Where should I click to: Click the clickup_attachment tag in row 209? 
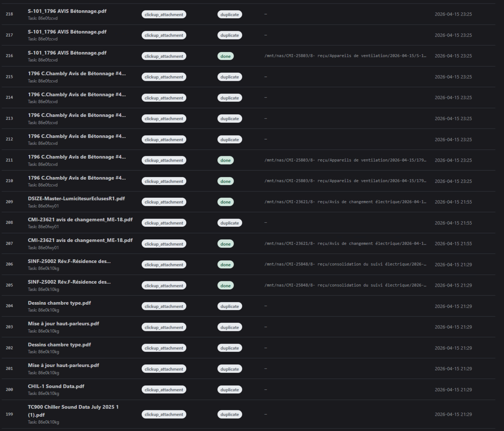click(x=164, y=202)
